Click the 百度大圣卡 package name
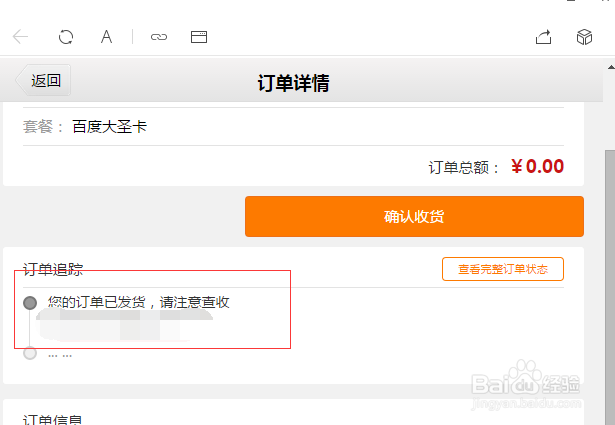This screenshot has width=615, height=425. [x=109, y=127]
